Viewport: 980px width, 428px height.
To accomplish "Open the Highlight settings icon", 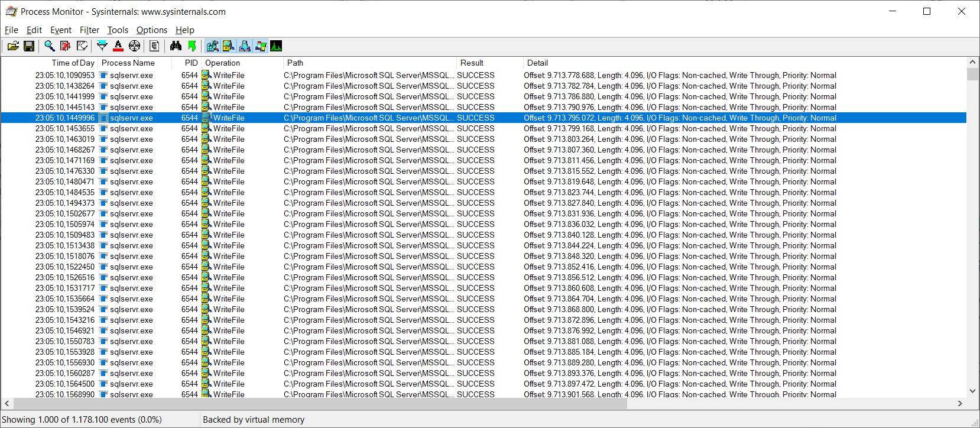I will (x=118, y=46).
